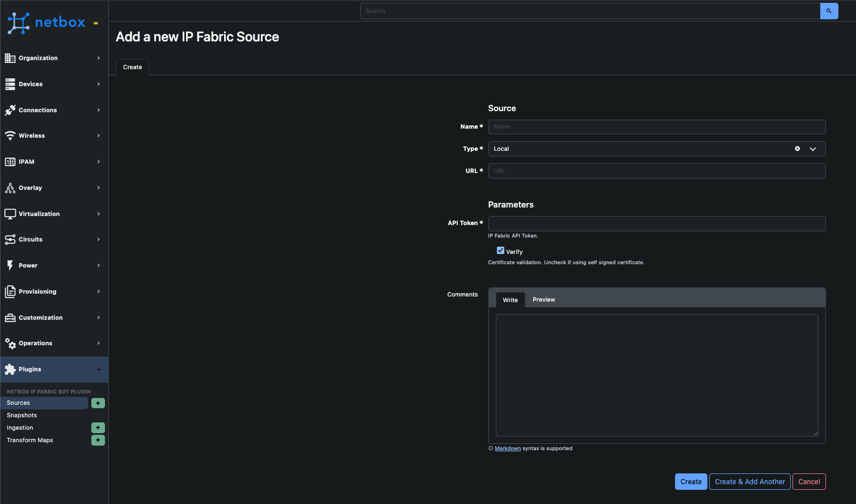This screenshot has height=504, width=856.
Task: Expand the Overlay menu chevron
Action: pos(99,188)
